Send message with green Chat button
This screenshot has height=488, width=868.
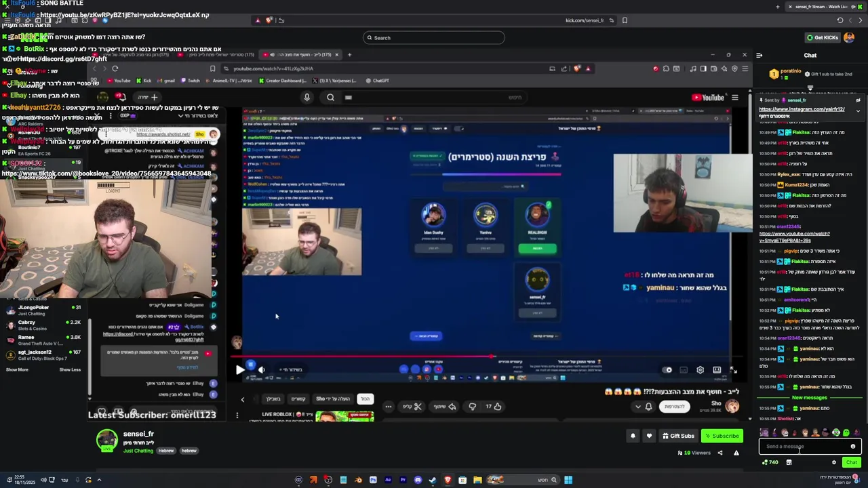pyautogui.click(x=851, y=462)
